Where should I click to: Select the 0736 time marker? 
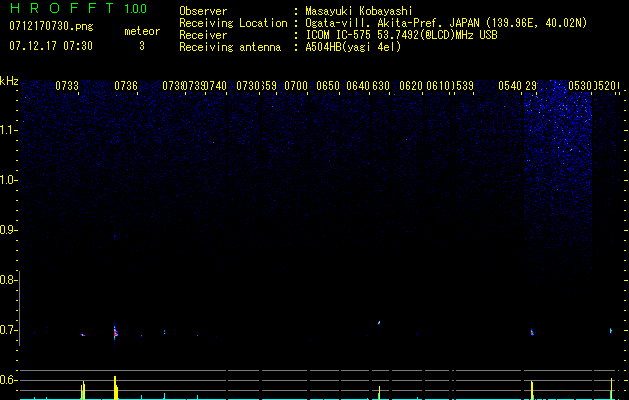(x=126, y=86)
